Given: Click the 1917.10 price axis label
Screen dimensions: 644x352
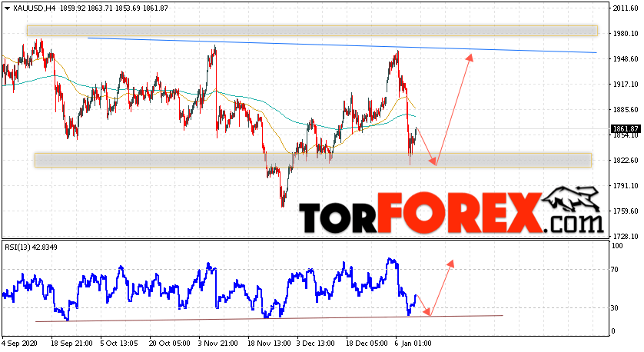Looking at the screenshot, I should (x=626, y=85).
